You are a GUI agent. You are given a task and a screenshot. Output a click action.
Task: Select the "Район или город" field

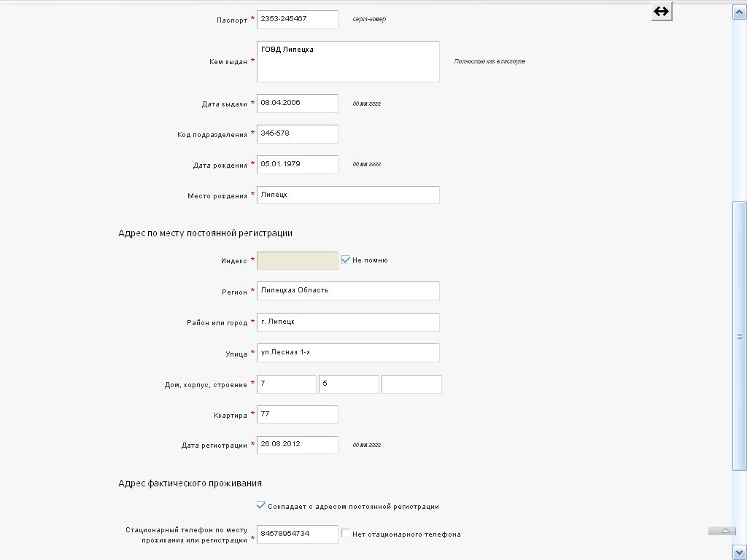348,322
